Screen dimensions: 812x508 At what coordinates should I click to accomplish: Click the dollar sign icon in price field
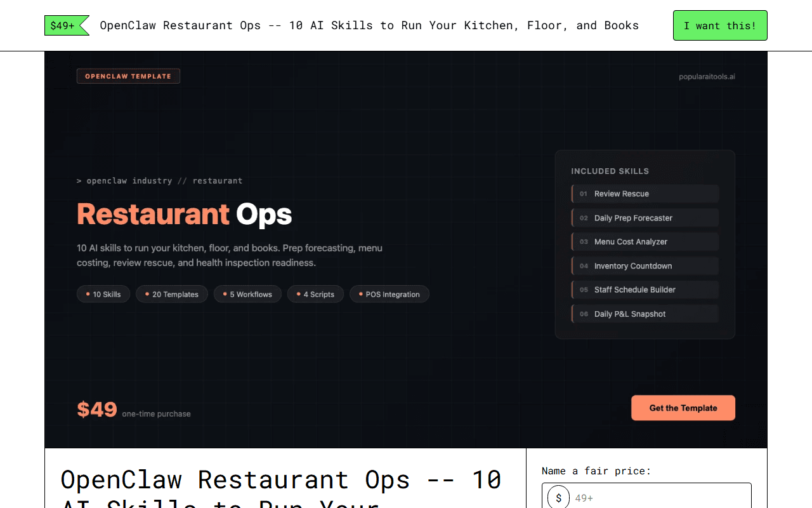(558, 498)
